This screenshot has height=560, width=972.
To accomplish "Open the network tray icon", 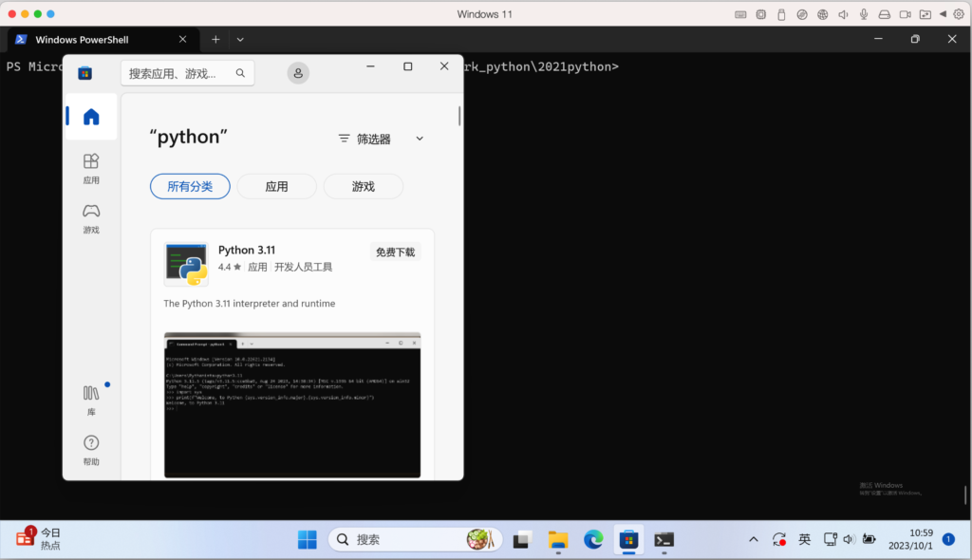I will 831,539.
